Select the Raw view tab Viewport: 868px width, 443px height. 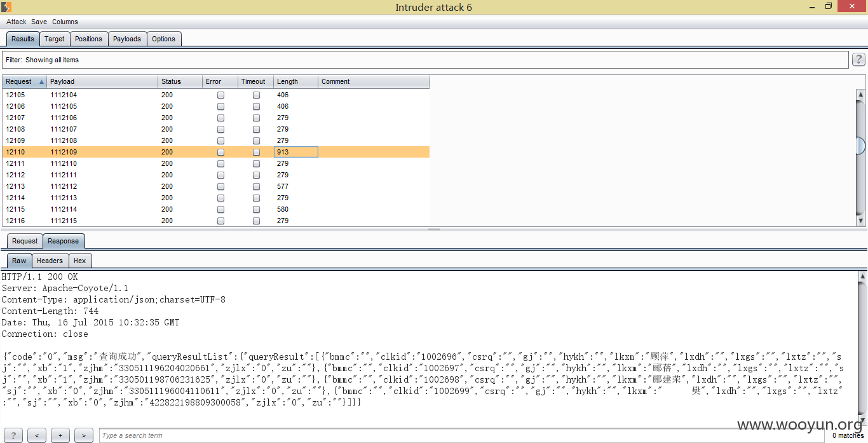(19, 261)
